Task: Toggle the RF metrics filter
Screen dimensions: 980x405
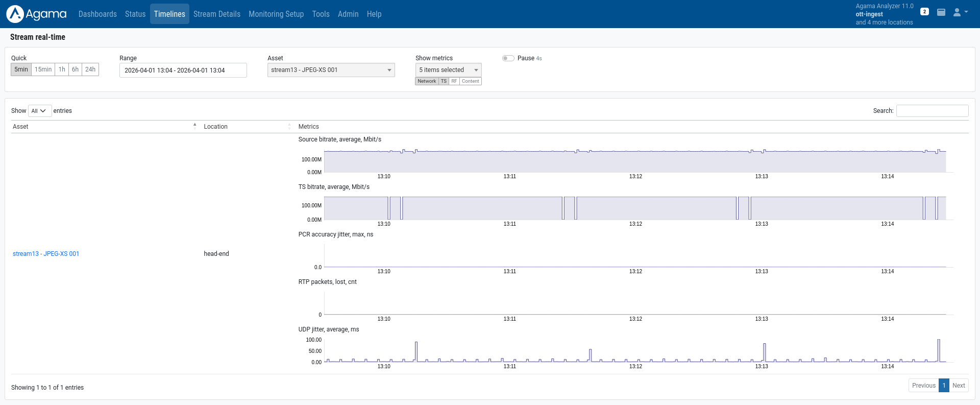Action: [454, 81]
